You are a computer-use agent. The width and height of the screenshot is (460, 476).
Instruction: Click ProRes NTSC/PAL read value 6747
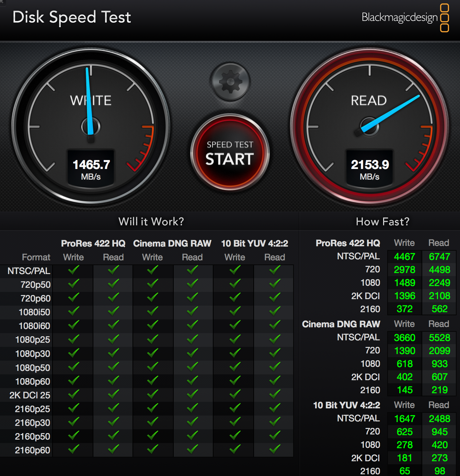[x=439, y=257]
